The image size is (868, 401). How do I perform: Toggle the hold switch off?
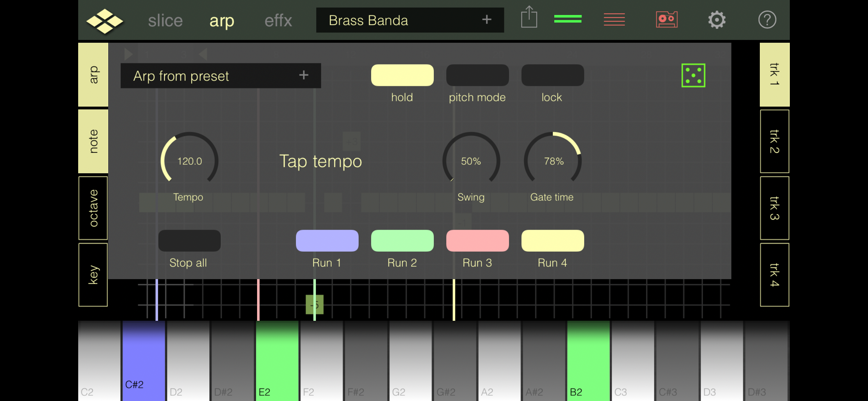click(402, 76)
